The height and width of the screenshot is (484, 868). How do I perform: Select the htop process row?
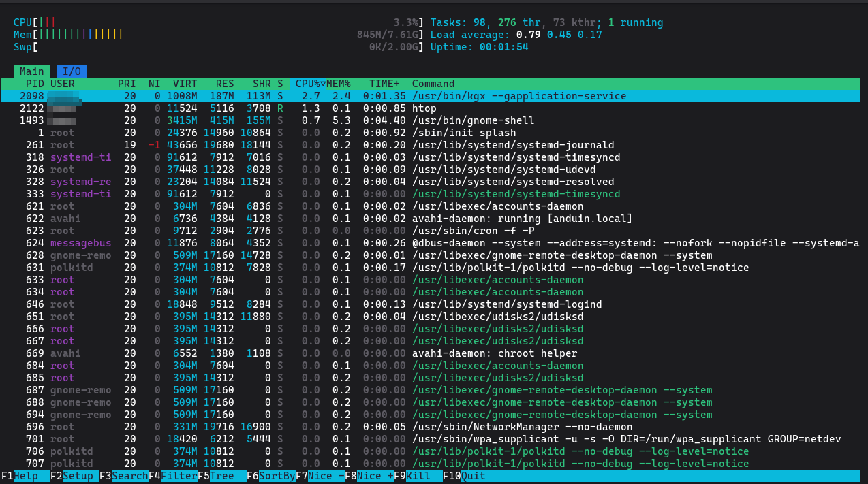point(424,108)
